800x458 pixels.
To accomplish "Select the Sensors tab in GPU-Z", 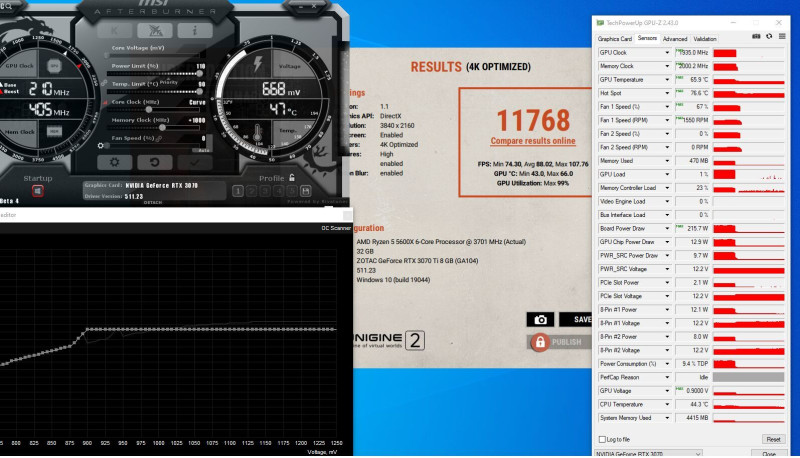I will pos(647,38).
